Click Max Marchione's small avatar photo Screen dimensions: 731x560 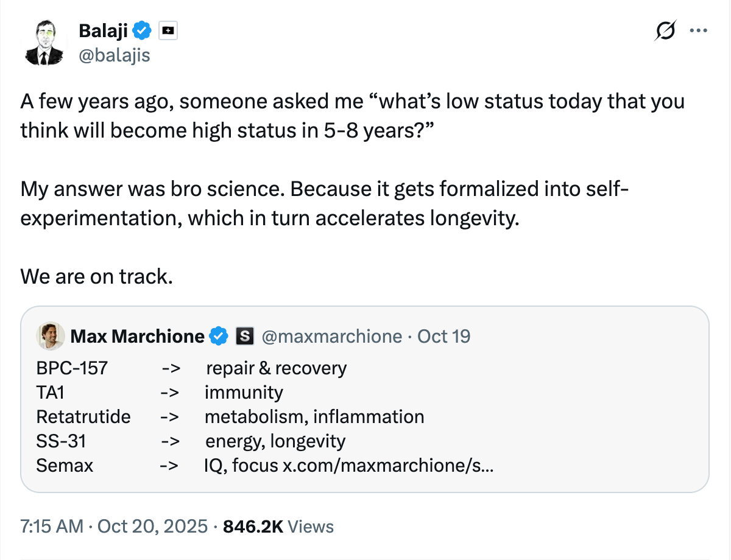[x=51, y=336]
